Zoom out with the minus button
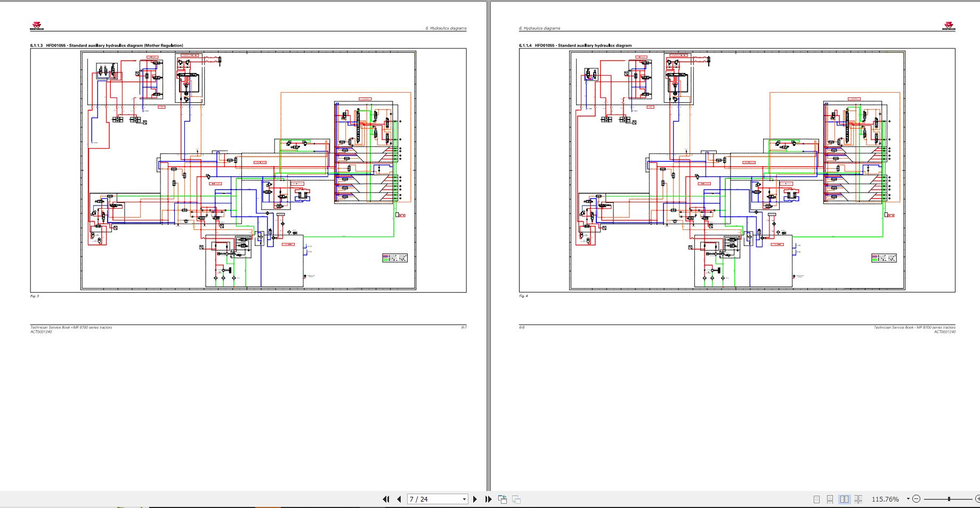Screen dimensions: 980x508 [x=916, y=499]
